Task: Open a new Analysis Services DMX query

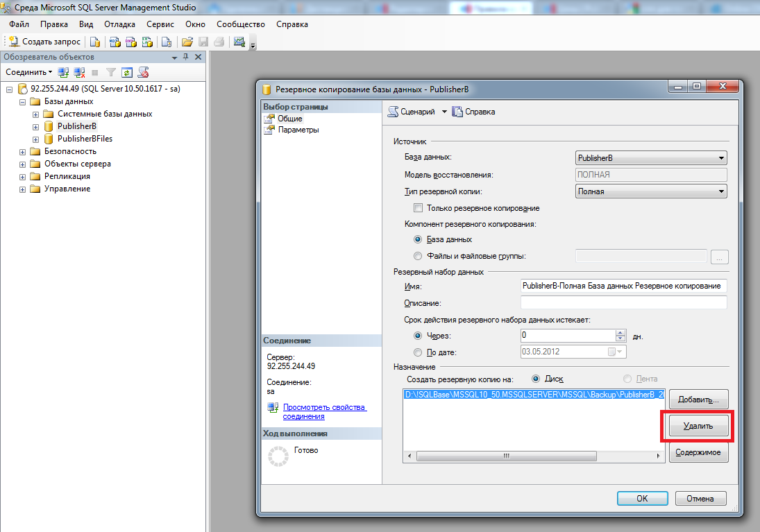Action: pyautogui.click(x=131, y=42)
